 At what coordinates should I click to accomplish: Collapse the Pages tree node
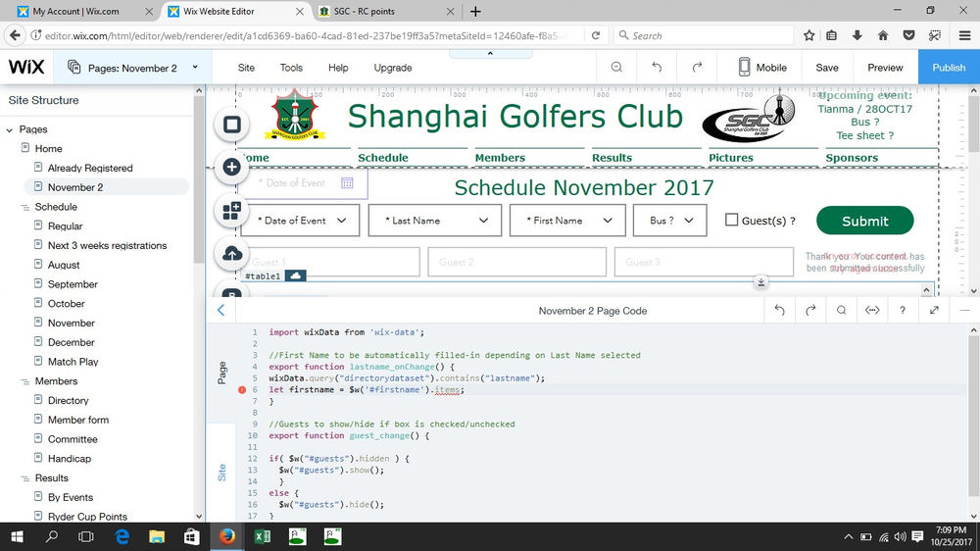[x=10, y=130]
